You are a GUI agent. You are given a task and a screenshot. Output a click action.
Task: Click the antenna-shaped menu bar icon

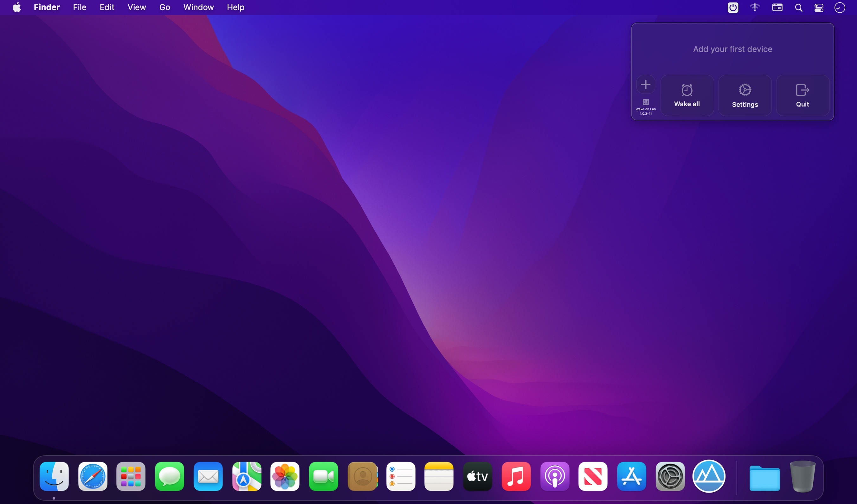tap(755, 8)
